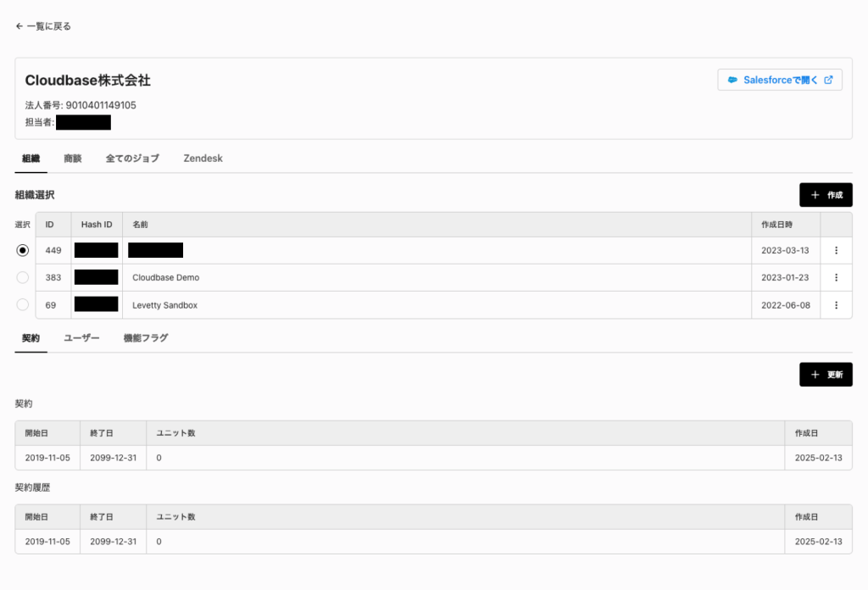This screenshot has width=868, height=590.
Task: Select the Levetty Sandbox radio button
Action: tap(23, 304)
